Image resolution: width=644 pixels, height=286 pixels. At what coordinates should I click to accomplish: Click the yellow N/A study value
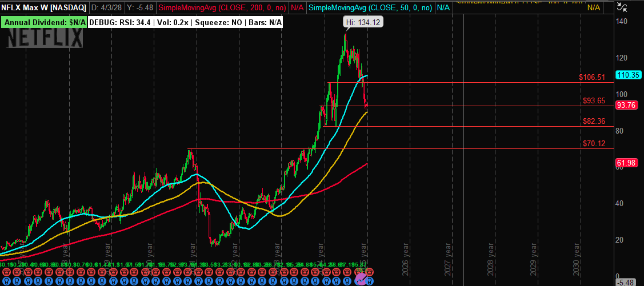[x=593, y=7]
